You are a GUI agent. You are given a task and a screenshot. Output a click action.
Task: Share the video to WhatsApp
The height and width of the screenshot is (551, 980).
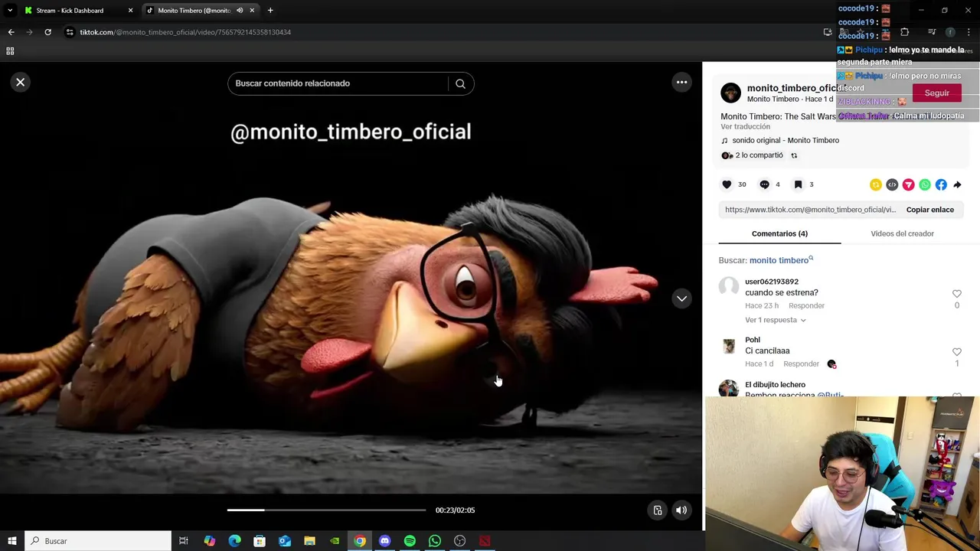click(x=925, y=184)
